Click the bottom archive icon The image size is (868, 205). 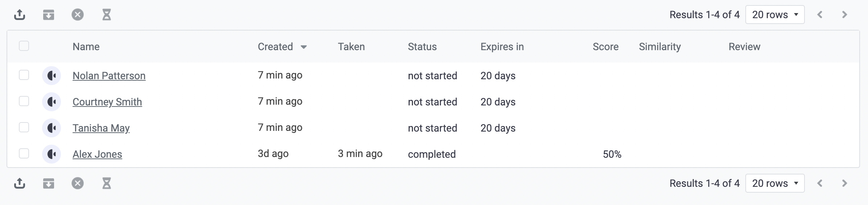pos(49,184)
